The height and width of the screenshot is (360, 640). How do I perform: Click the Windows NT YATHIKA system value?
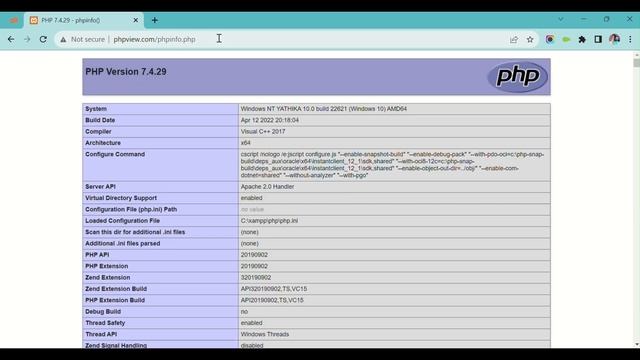pos(324,109)
